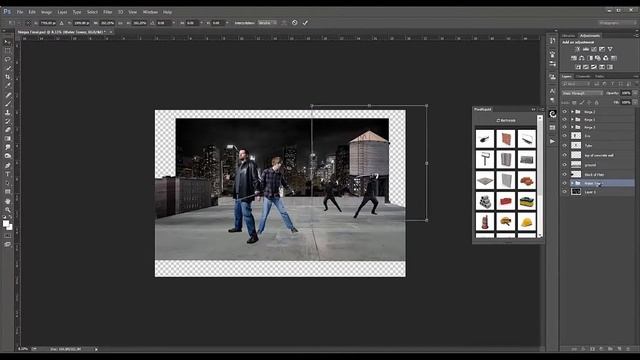Cancel the transform in the options bar

(x=295, y=23)
